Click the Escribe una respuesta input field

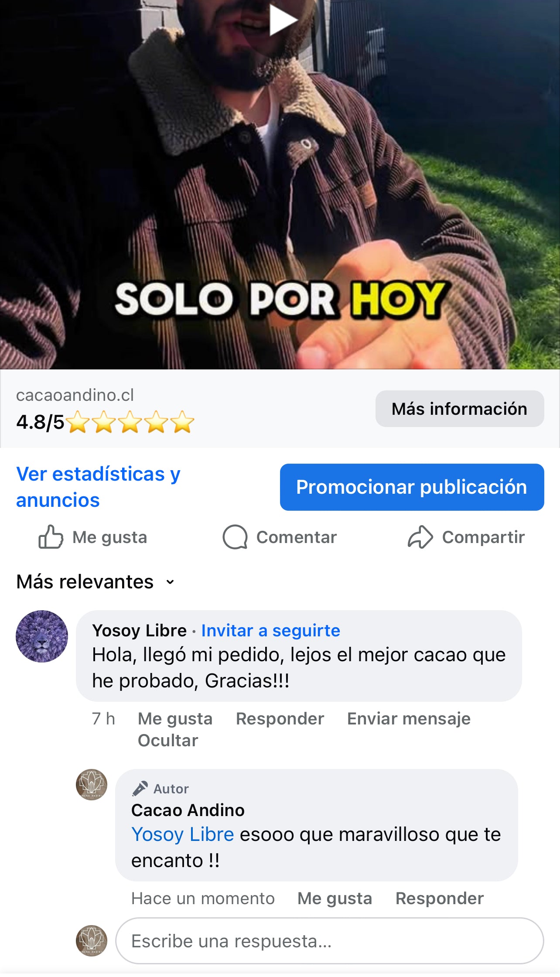click(329, 941)
